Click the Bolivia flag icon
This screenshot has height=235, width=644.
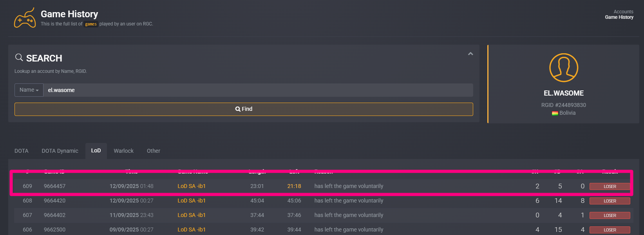555,113
